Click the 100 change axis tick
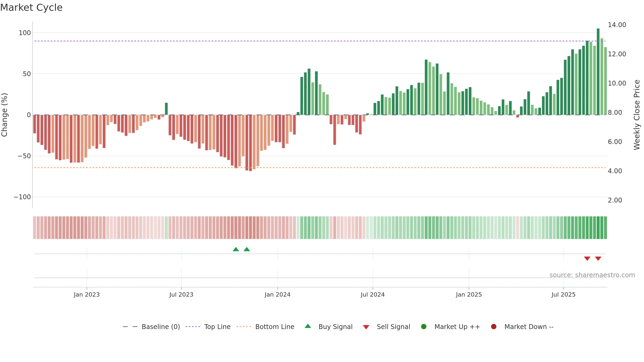 [x=25, y=33]
